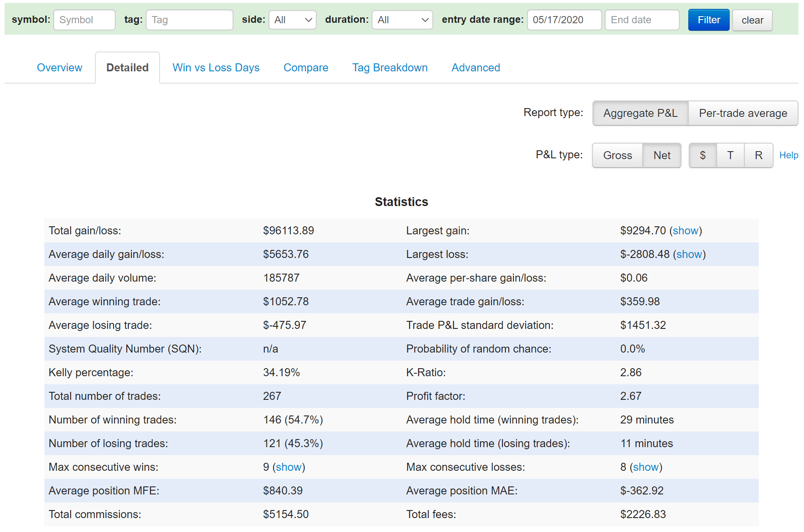Switch to Win vs Loss Days tab
The width and height of the screenshot is (804, 532).
[x=216, y=68]
